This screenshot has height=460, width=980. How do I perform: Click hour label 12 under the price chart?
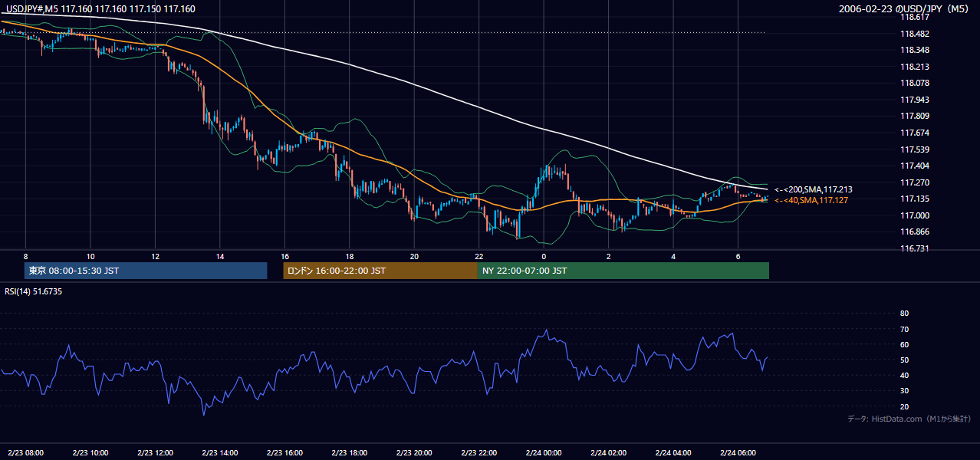point(155,256)
